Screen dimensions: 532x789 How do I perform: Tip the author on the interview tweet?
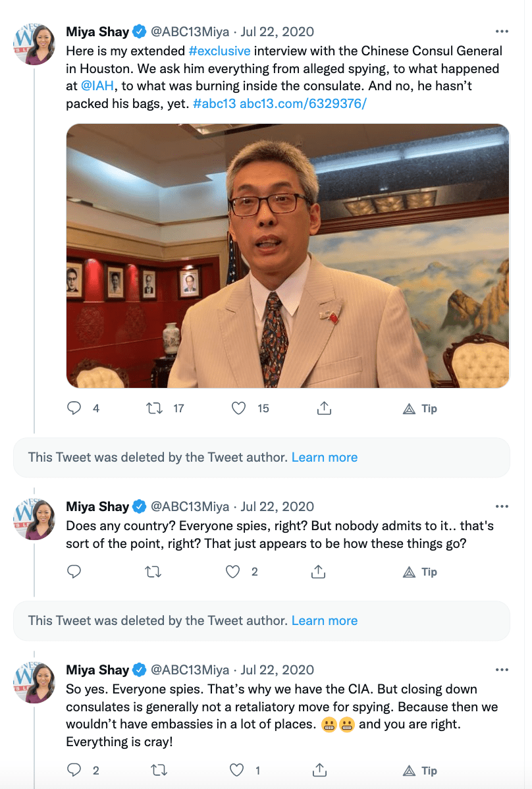tap(420, 408)
